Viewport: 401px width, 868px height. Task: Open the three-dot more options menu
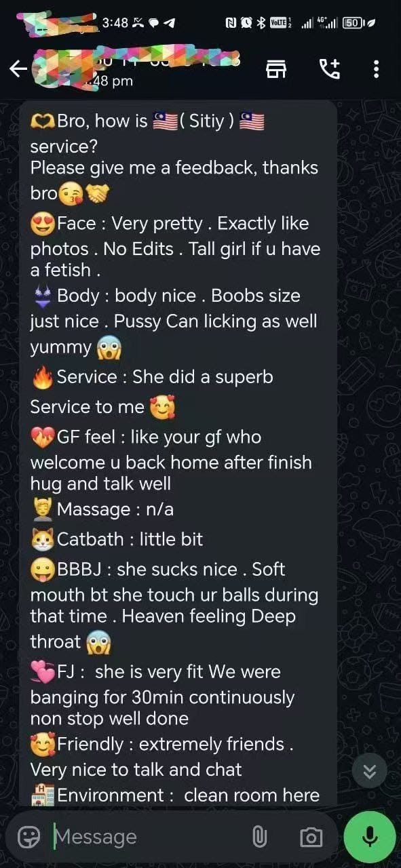(x=376, y=68)
